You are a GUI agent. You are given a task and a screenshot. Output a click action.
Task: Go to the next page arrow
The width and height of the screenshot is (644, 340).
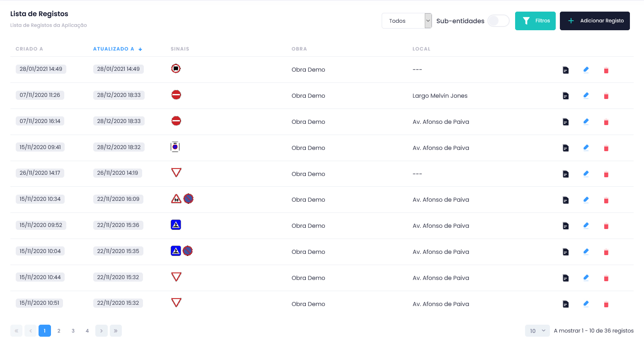[102, 330]
